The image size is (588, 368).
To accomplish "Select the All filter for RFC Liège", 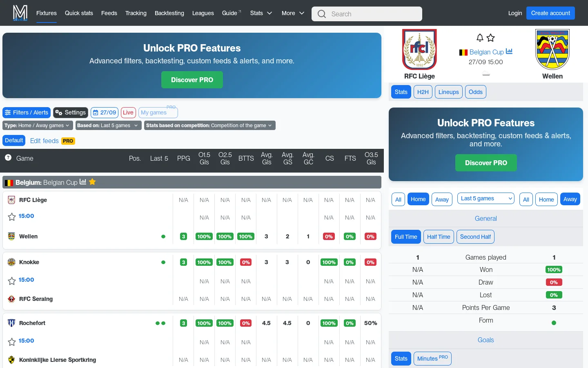I will 398,199.
